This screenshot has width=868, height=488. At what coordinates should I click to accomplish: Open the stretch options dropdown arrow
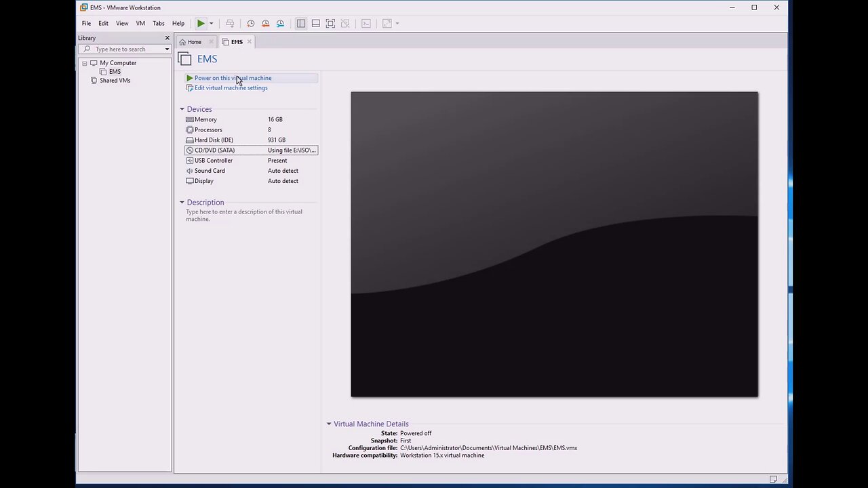[397, 24]
